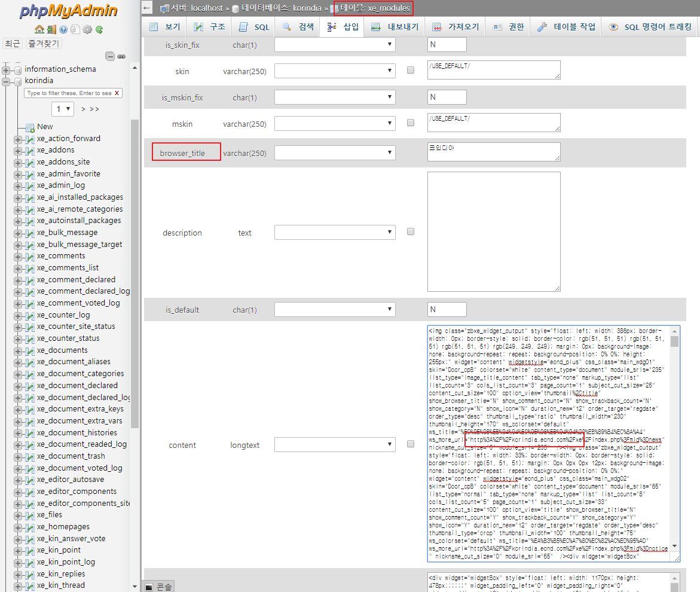Expand the information_schema tree node
Image resolution: width=700 pixels, height=592 pixels.
(6, 70)
